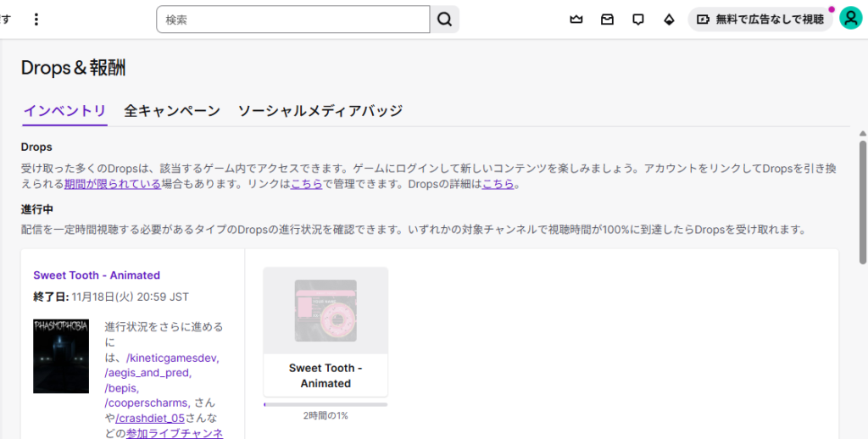Open the notifications inbox icon
This screenshot has width=868, height=439.
click(607, 19)
